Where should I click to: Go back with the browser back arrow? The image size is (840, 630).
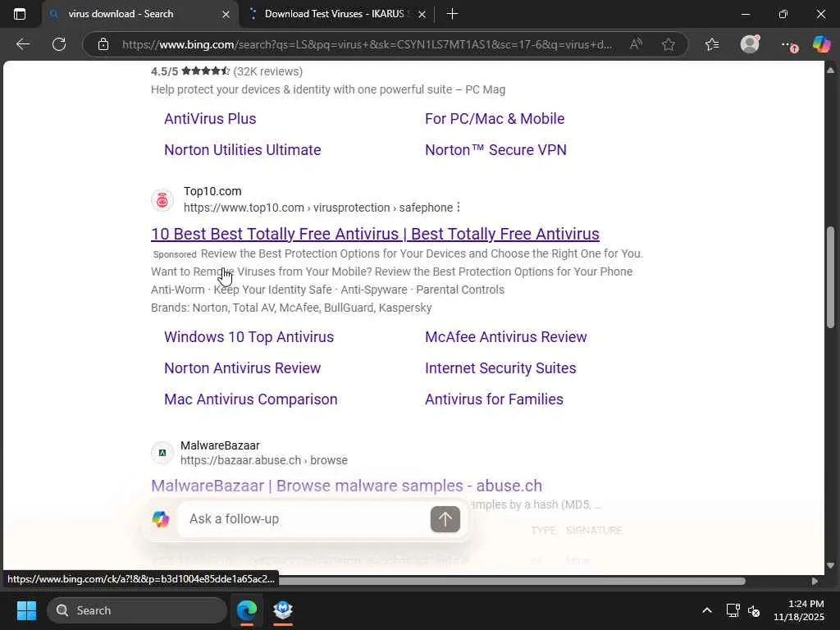pos(22,44)
